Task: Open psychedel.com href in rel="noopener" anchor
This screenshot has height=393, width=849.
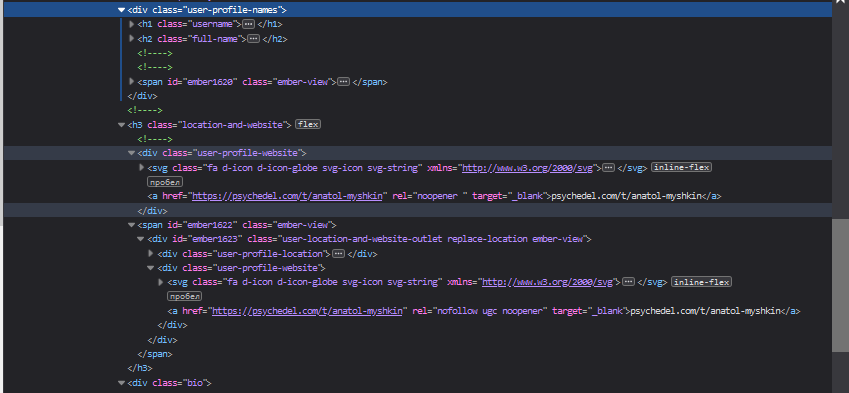Action: click(x=288, y=196)
